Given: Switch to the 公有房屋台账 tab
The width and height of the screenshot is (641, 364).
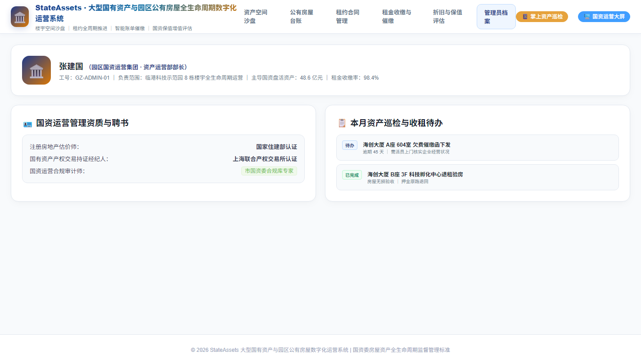Looking at the screenshot, I should coord(302,17).
